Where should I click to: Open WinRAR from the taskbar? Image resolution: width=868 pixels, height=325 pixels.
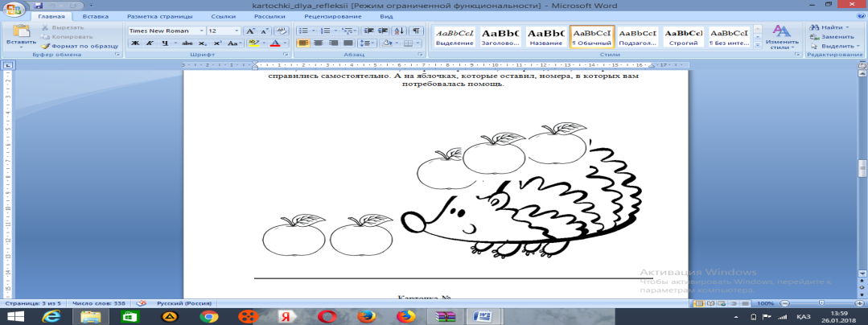click(443, 317)
